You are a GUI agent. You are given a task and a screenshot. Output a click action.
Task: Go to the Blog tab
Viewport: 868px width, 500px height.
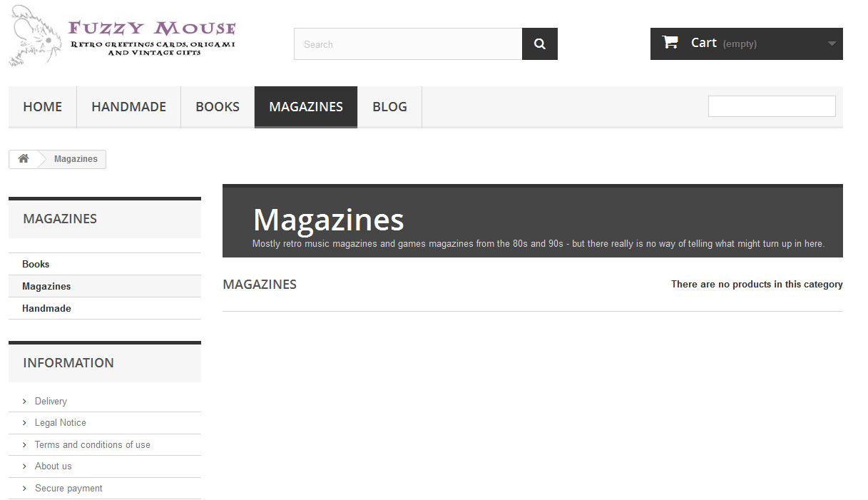(389, 107)
